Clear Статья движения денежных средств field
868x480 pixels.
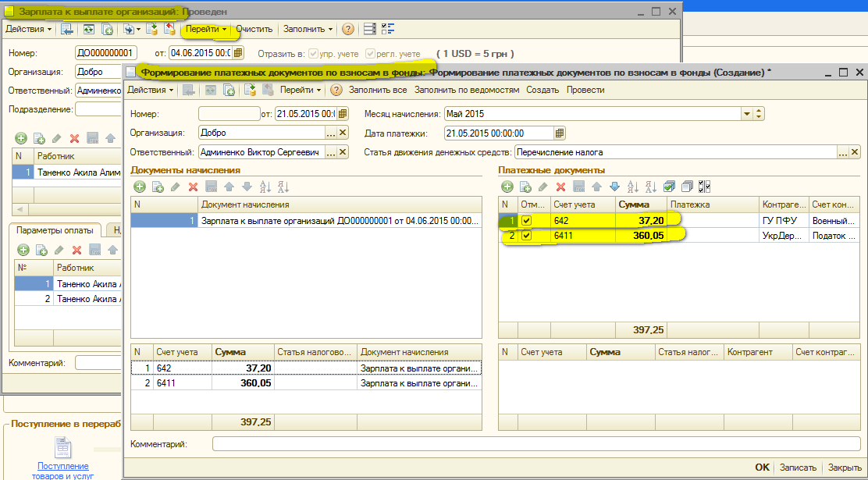(855, 152)
